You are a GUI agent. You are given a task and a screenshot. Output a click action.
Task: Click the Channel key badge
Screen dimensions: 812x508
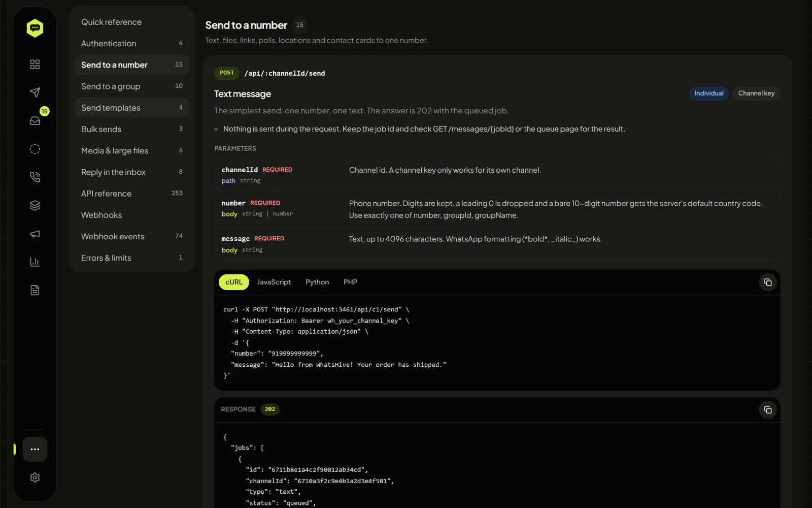pos(756,93)
